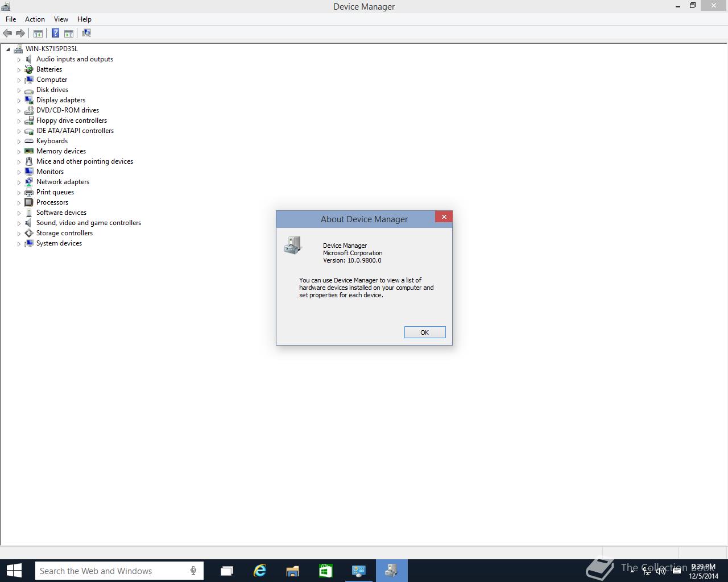The height and width of the screenshot is (582, 728).
Task: Click the Keyboards category icon
Action: [x=29, y=141]
